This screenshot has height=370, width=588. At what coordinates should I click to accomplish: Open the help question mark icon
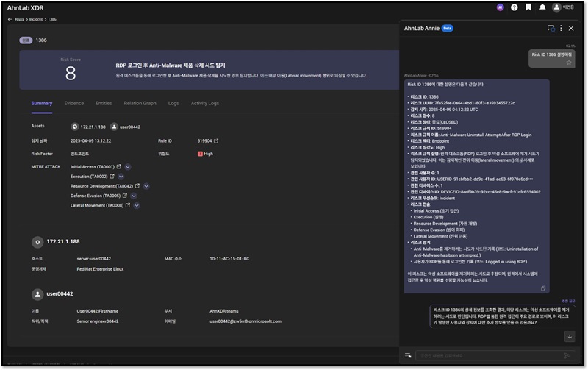(514, 7)
